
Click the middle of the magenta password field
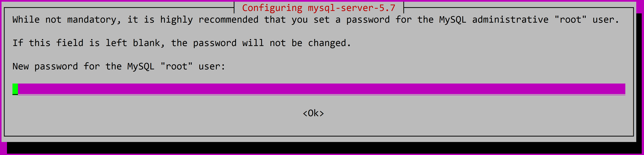[x=319, y=89]
